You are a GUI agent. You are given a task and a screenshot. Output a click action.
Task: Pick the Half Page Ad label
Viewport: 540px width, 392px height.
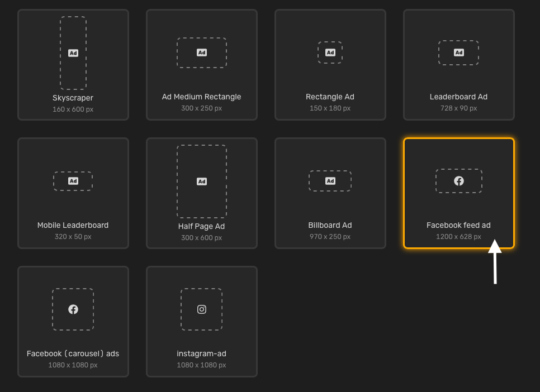click(x=201, y=227)
